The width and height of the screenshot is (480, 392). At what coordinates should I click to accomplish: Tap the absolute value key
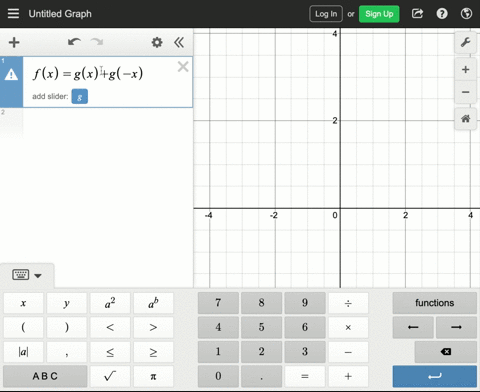point(23,352)
